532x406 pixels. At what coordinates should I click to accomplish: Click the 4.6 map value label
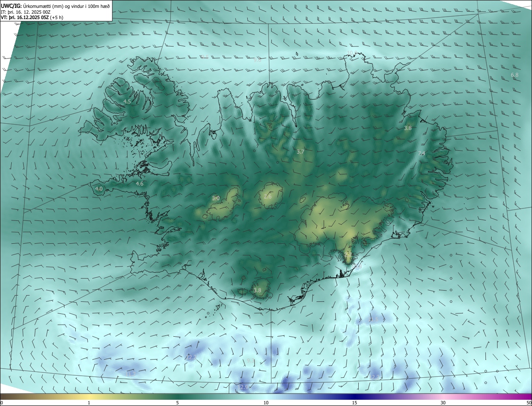[x=140, y=183]
